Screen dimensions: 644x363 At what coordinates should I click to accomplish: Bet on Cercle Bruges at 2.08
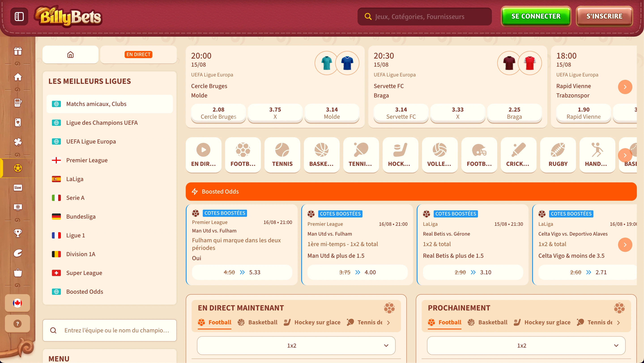tap(218, 113)
